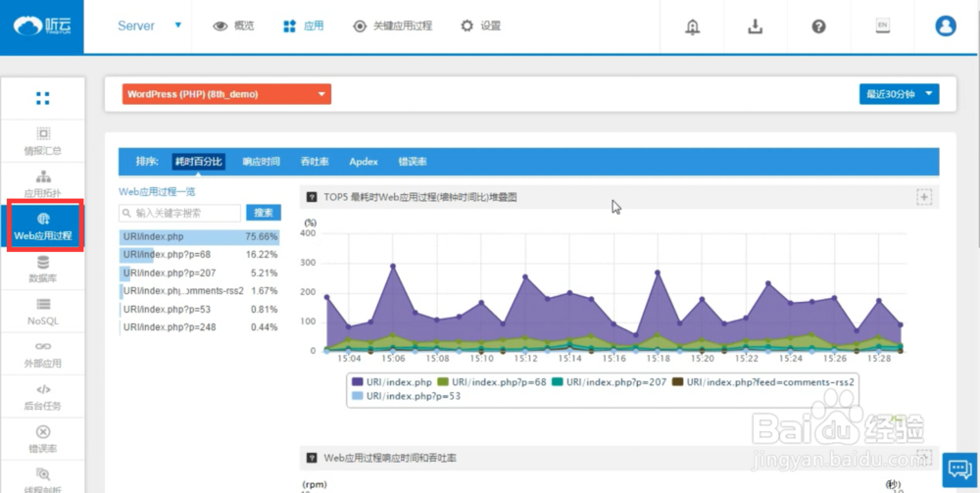Click the download icon in header

[756, 26]
